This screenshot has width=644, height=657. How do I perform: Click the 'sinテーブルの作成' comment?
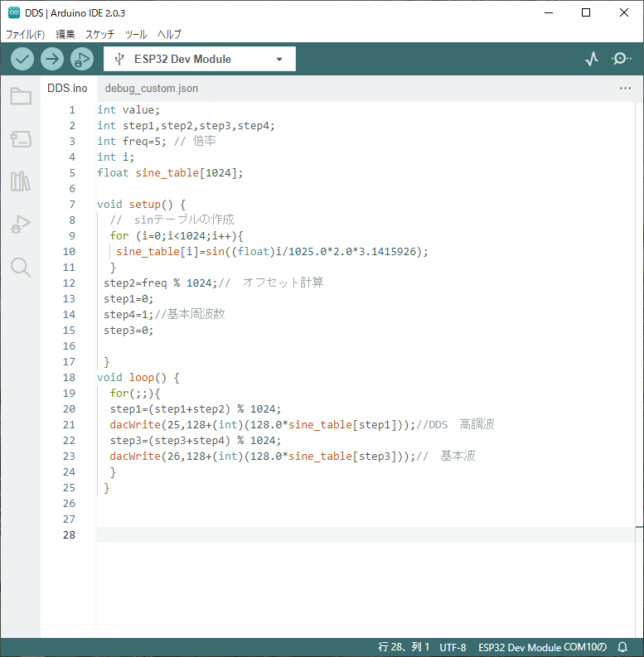pos(184,220)
